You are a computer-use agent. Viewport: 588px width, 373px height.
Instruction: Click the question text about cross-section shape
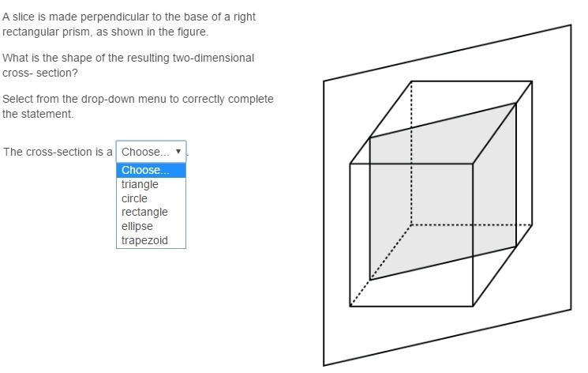click(x=128, y=66)
